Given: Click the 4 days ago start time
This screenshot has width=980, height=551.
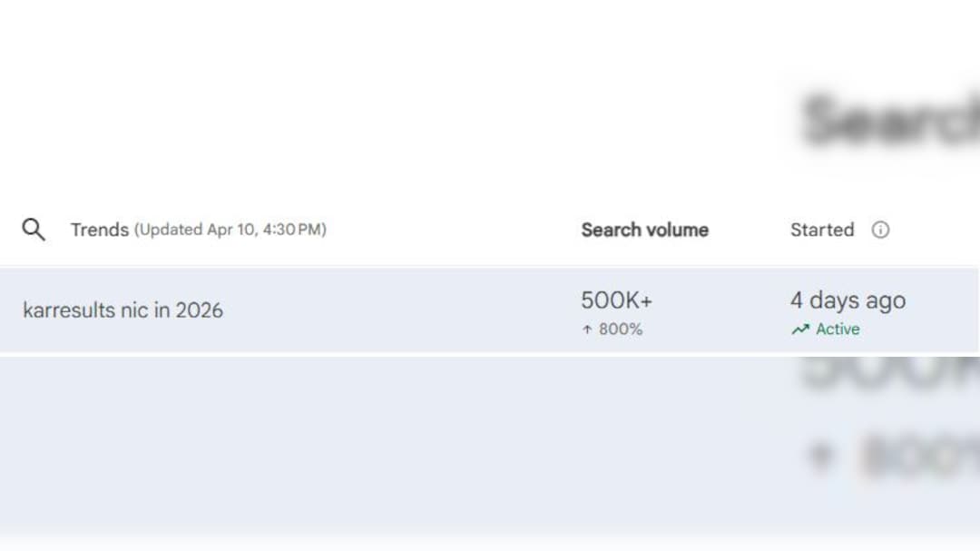Looking at the screenshot, I should 848,300.
